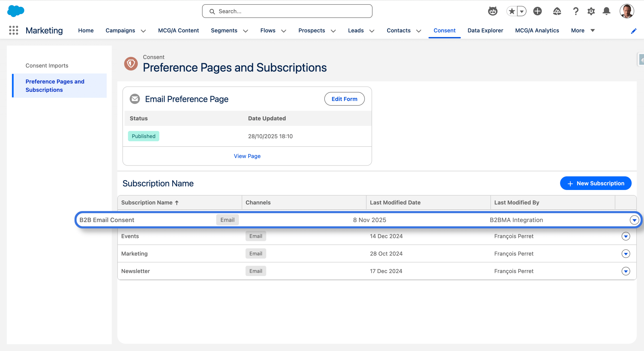Open the Astro guidance center icon
This screenshot has height=351, width=644.
[x=493, y=11]
